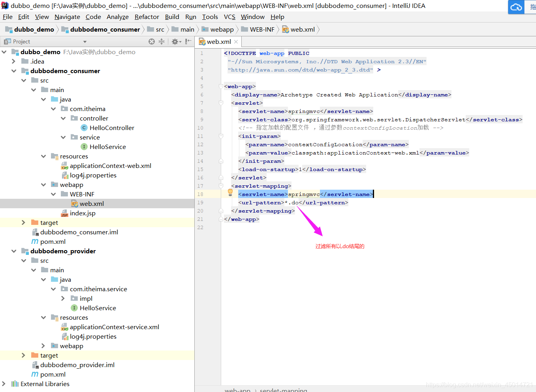Close the web.xml editor tab
This screenshot has width=536, height=392.
[x=236, y=42]
